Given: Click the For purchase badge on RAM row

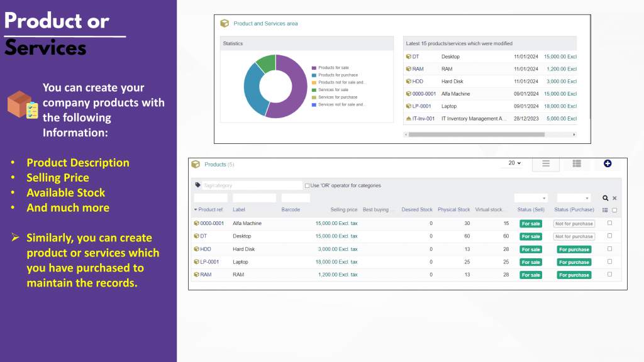Looking at the screenshot, I should [x=574, y=275].
